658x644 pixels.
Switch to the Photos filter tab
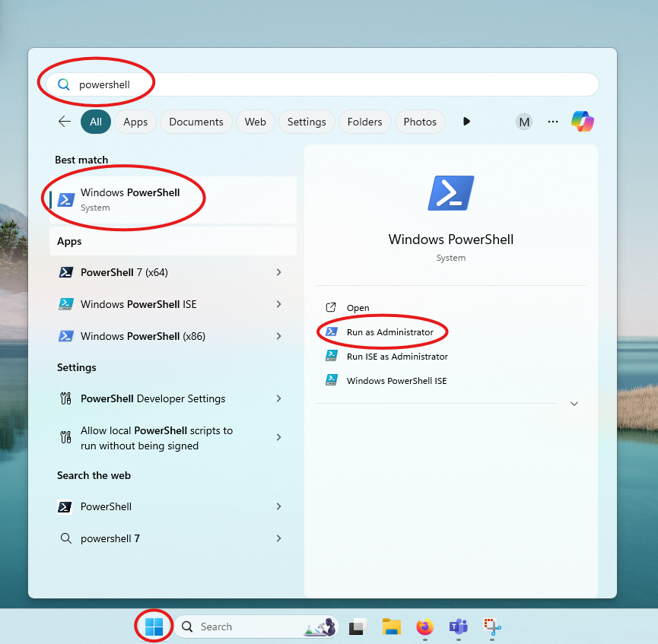click(420, 122)
